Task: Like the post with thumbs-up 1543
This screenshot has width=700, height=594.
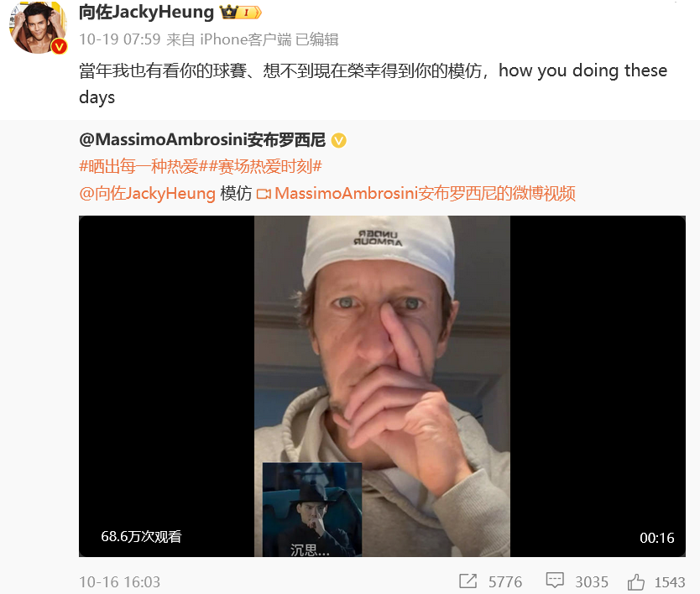Action: pos(635,582)
